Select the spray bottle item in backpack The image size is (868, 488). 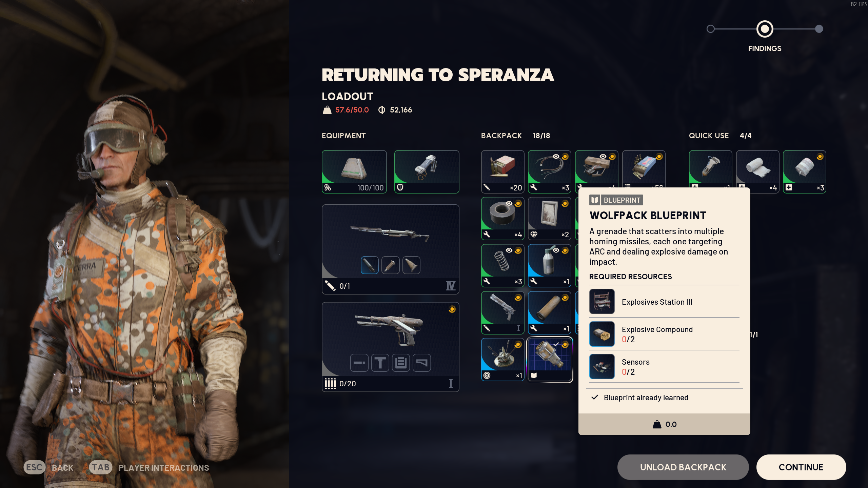[x=549, y=266]
